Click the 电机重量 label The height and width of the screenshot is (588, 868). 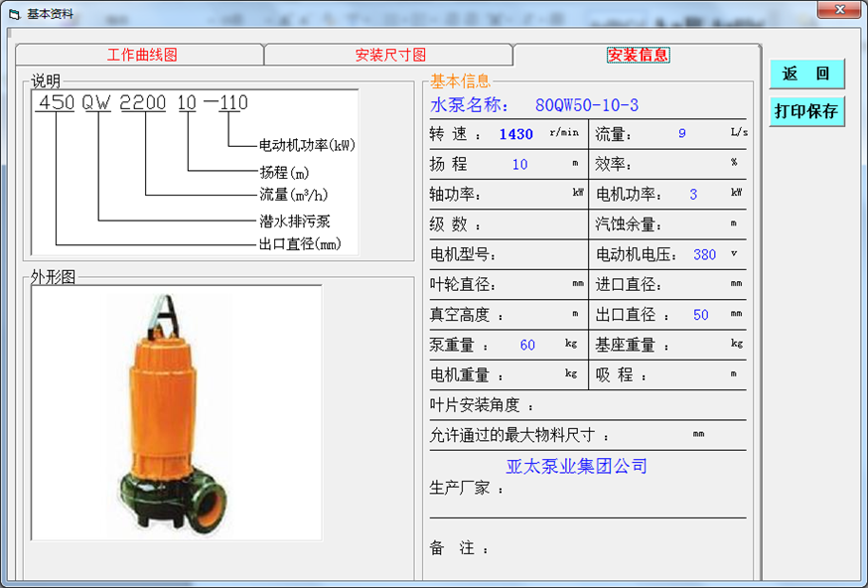coord(467,375)
